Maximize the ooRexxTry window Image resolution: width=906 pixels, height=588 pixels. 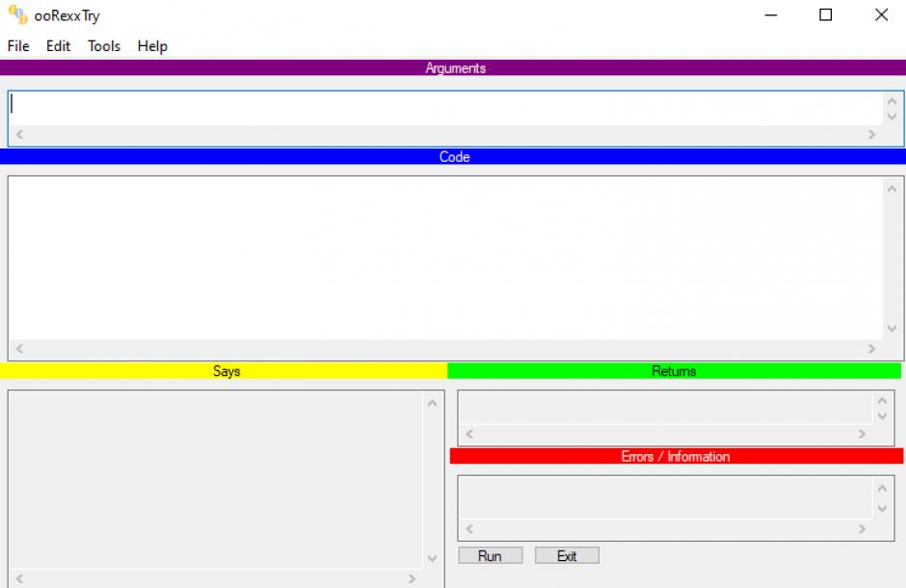pyautogui.click(x=826, y=15)
